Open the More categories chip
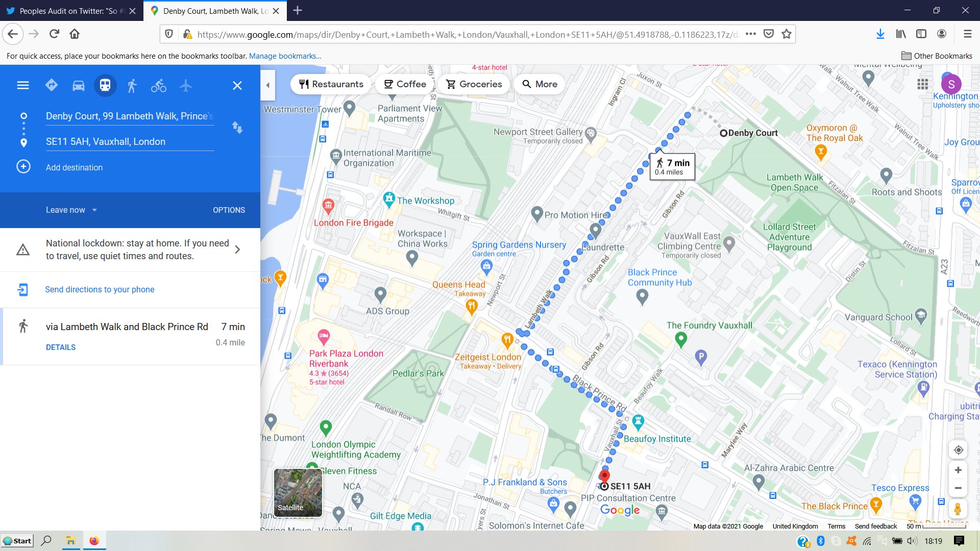This screenshot has height=551, width=980. 540,84
